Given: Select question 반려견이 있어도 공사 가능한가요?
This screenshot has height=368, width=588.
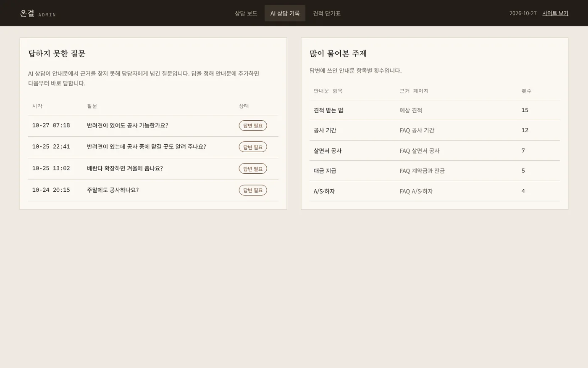Looking at the screenshot, I should point(127,125).
